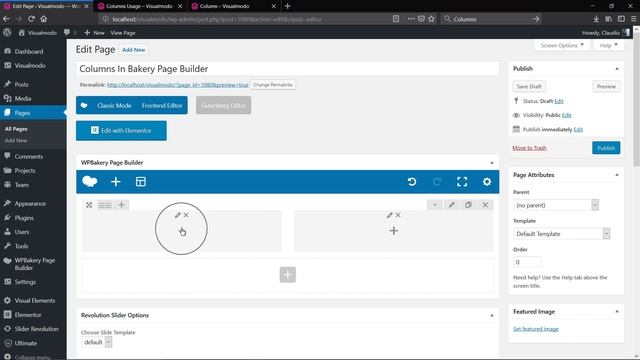Edit the Visibility setting link
Screen dimensions: 640x360
[567, 115]
